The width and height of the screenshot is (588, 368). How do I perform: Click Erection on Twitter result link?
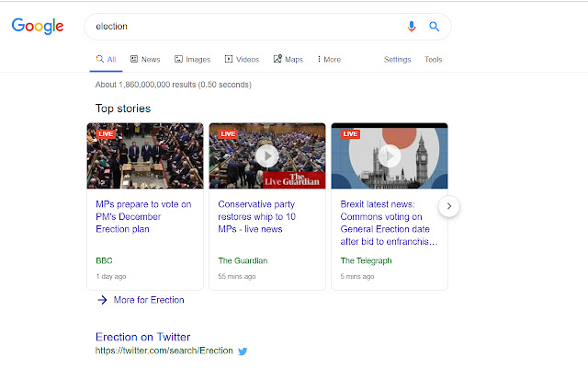click(142, 337)
